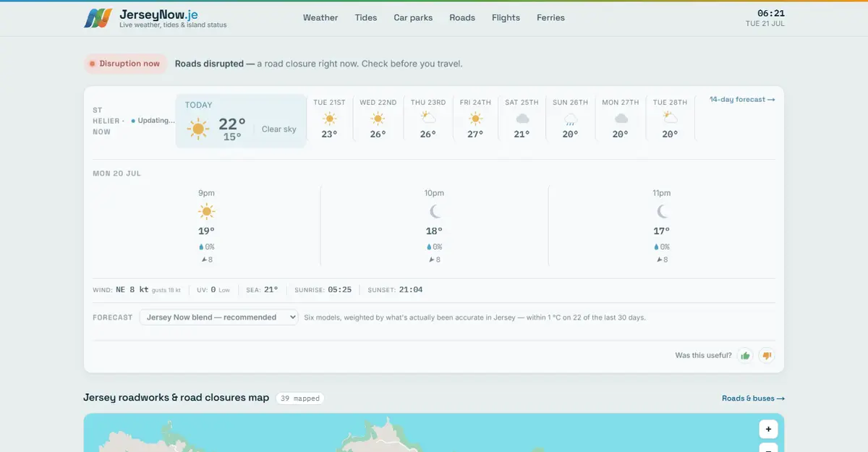The image size is (868, 452).
Task: Click the TUE 21 JUL date text
Action: [x=765, y=24]
